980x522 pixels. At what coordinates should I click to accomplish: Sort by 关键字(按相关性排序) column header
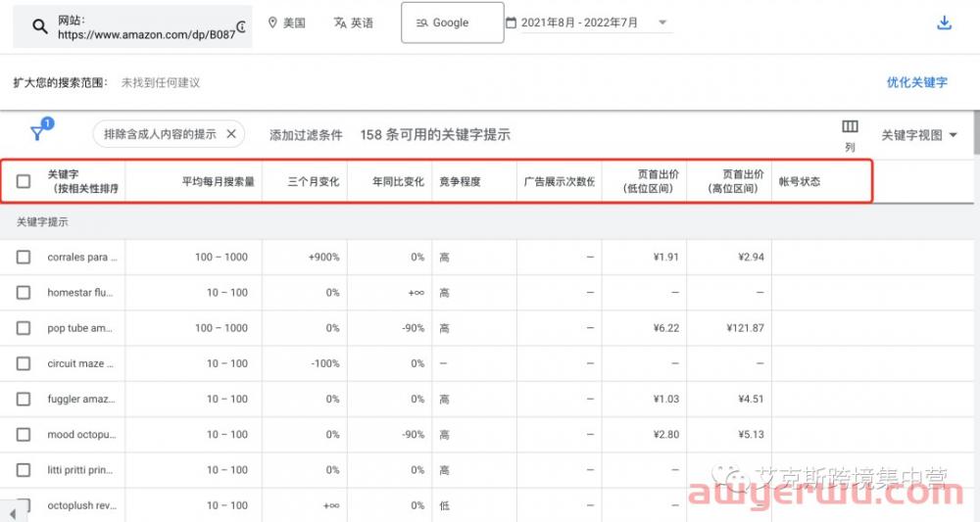(x=82, y=181)
